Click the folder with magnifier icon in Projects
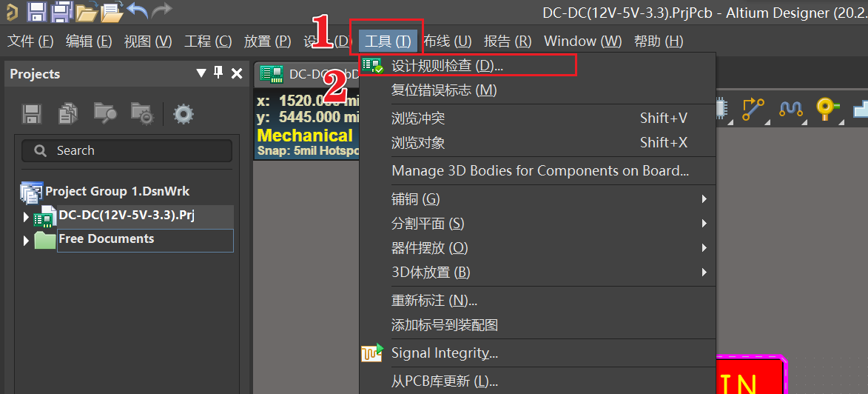Screen dimensions: 868x394 click(104, 113)
